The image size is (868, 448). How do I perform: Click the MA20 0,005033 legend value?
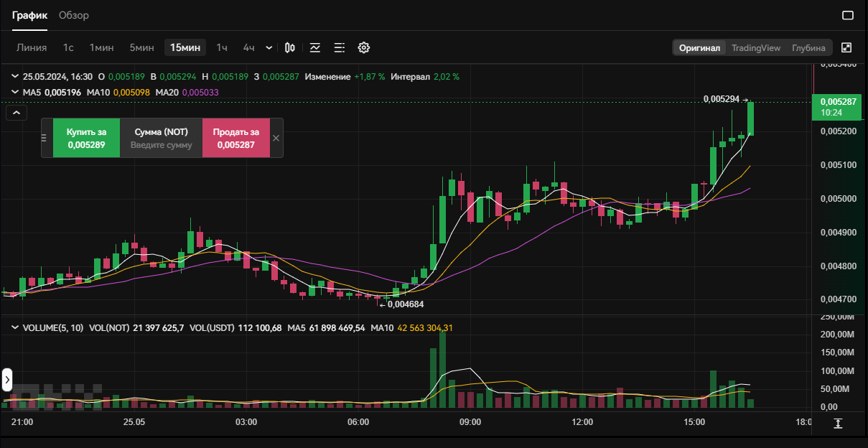pyautogui.click(x=187, y=92)
